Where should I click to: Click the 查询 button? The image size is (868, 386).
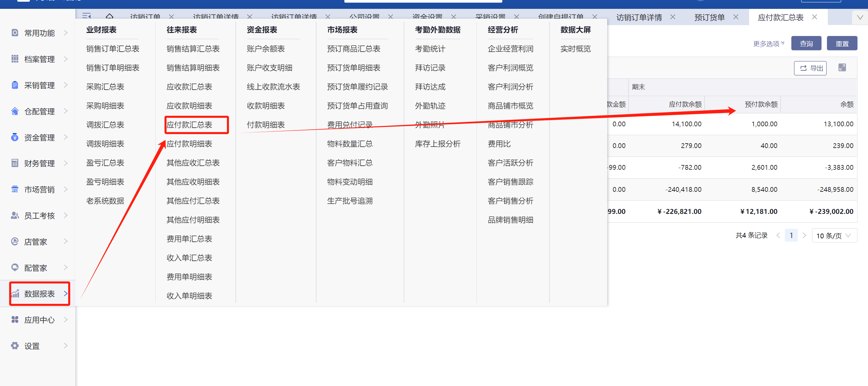pyautogui.click(x=806, y=44)
